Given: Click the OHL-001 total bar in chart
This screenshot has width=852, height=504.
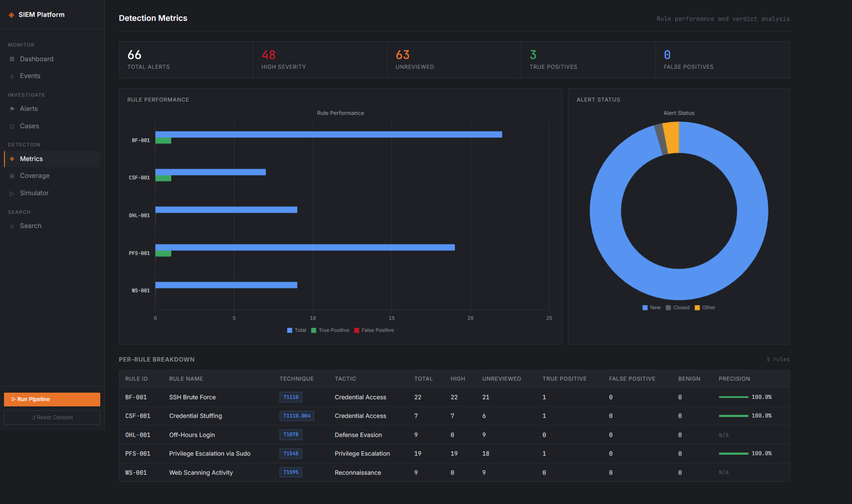Looking at the screenshot, I should 226,210.
